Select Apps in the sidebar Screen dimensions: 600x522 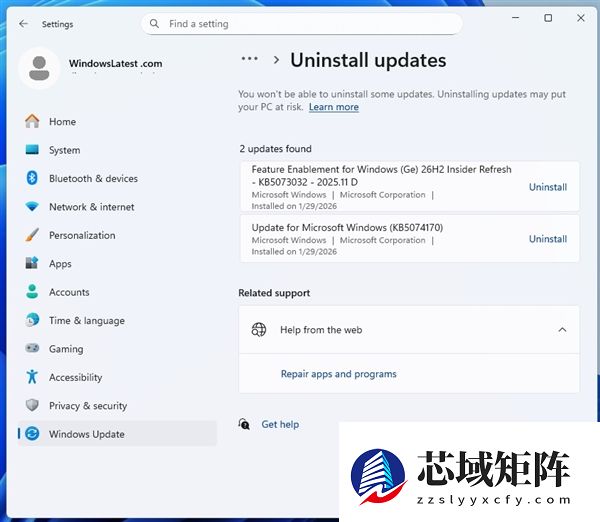pos(117,263)
